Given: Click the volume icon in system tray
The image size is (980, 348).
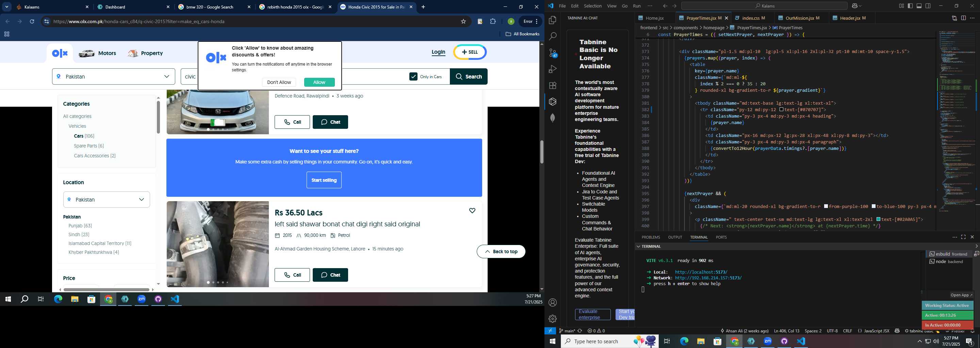Looking at the screenshot, I should point(936,341).
